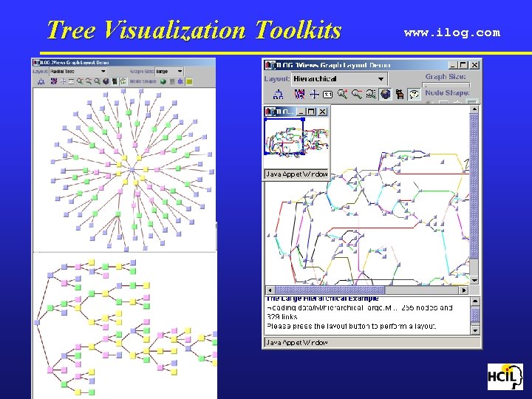
Task: Click the zoom out magnifier in Hierarchical window
Action: tap(357, 94)
